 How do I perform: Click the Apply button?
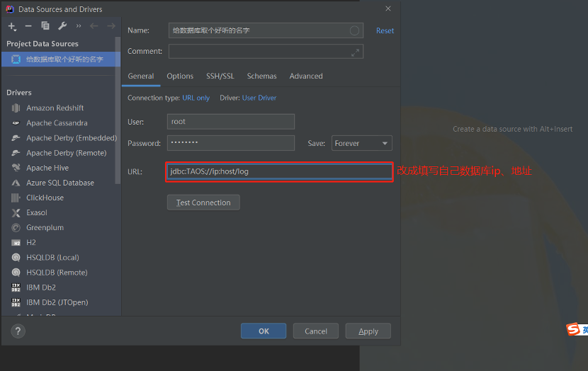pos(368,331)
